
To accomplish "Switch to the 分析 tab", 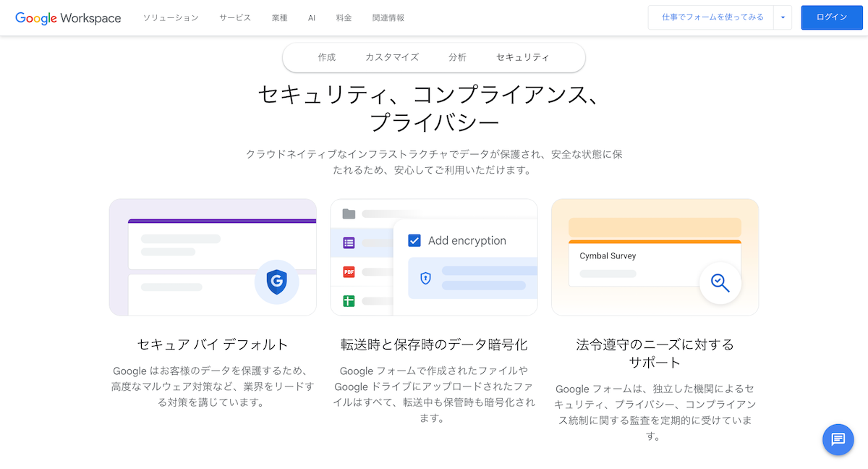I will [x=457, y=57].
